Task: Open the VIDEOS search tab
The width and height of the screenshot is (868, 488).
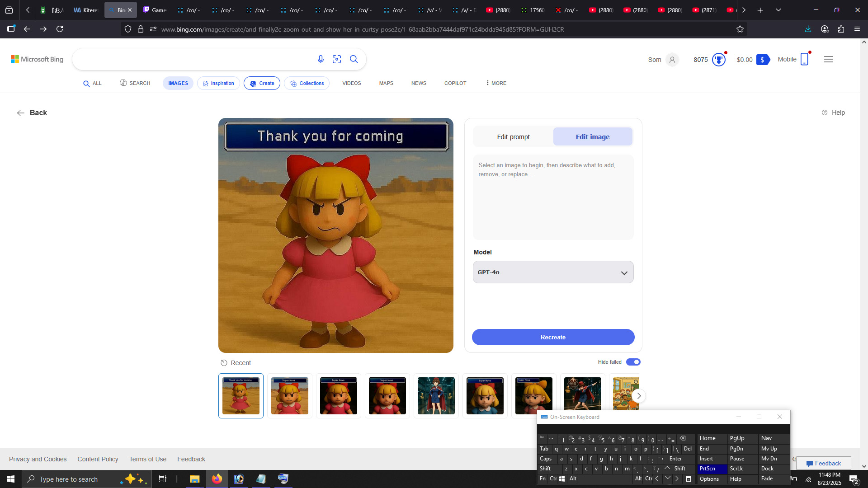Action: (x=351, y=83)
